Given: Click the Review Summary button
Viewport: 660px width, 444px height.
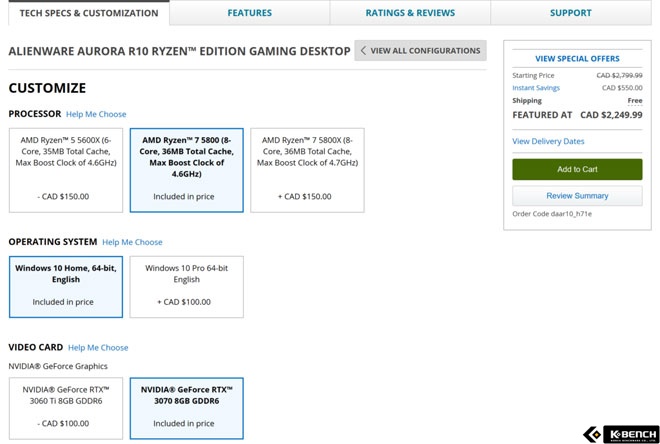Looking at the screenshot, I should [x=577, y=196].
